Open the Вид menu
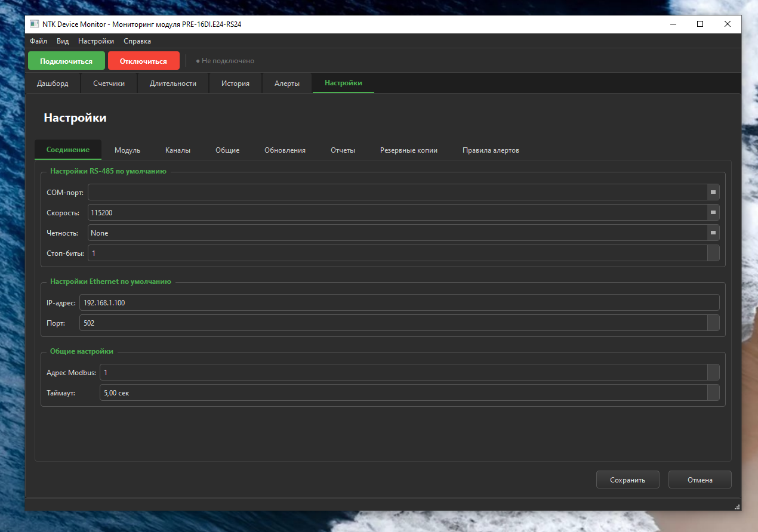The width and height of the screenshot is (758, 532). (63, 41)
